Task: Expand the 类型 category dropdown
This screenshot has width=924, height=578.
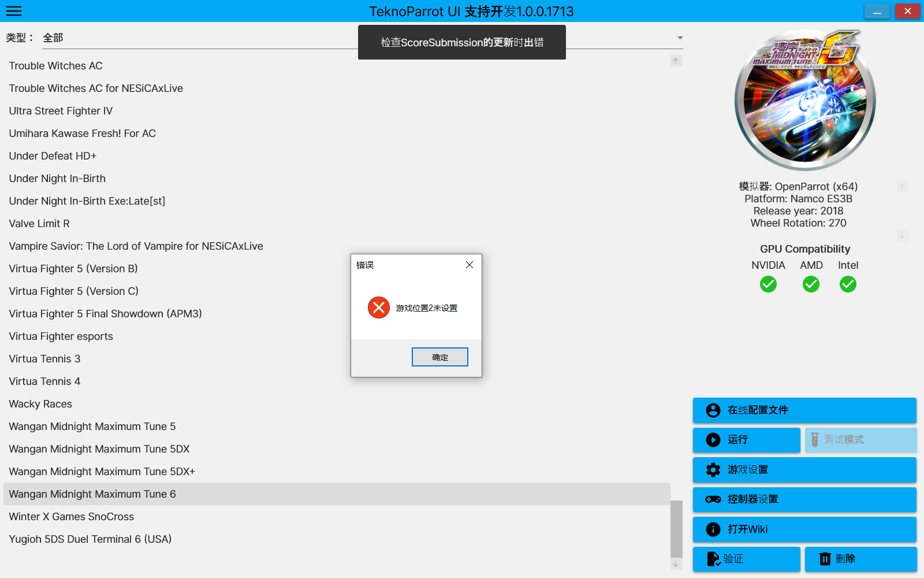Action: [680, 38]
